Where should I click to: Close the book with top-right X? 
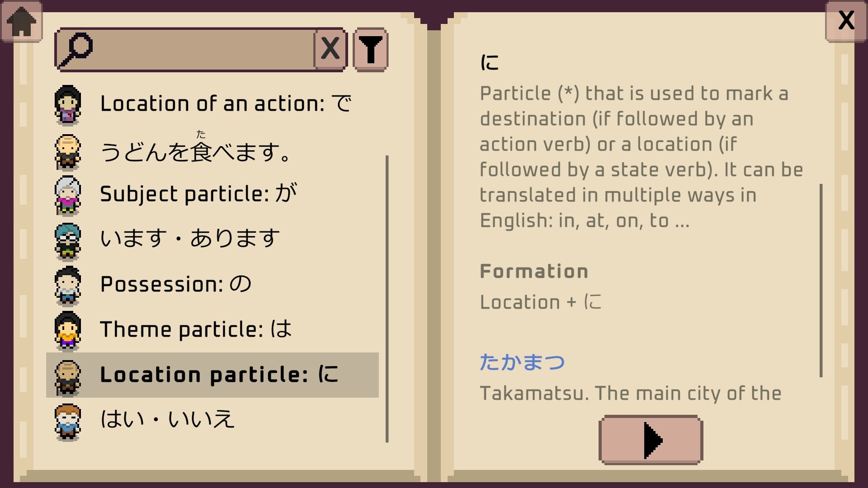(x=846, y=21)
